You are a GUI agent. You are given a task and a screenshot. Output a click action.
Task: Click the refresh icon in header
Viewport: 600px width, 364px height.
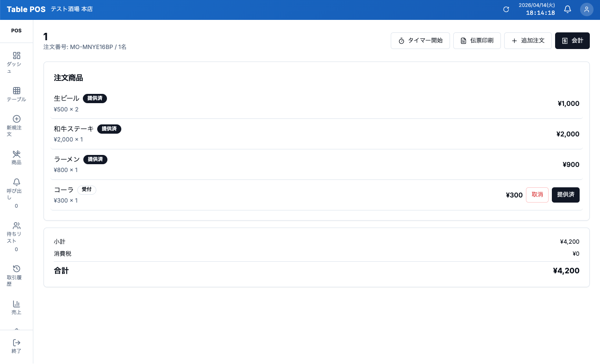pyautogui.click(x=506, y=9)
